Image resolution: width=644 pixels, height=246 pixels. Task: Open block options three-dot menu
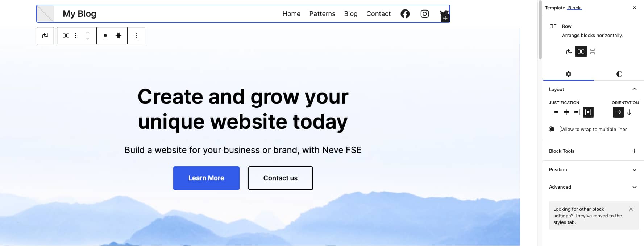point(136,36)
